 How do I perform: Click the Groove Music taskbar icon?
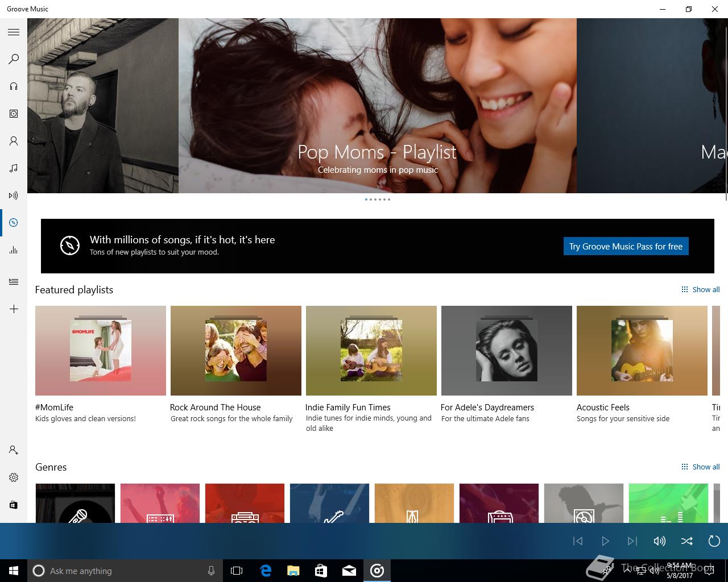point(377,571)
